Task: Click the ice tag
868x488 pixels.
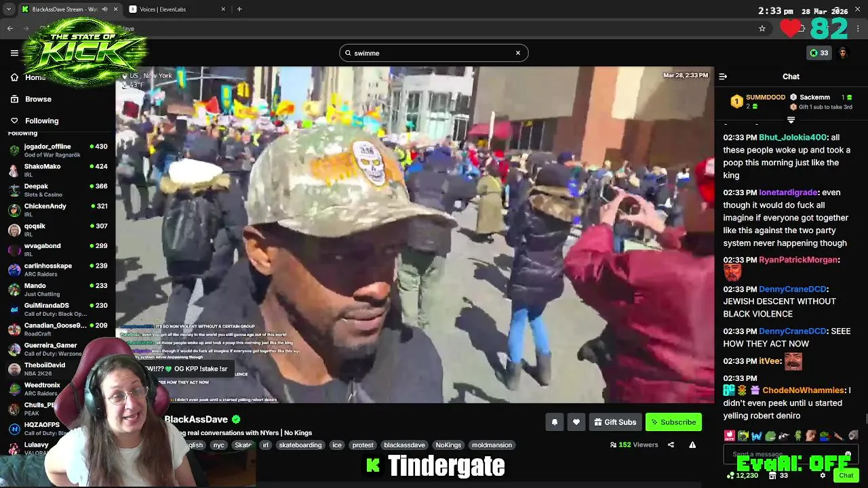Action: (x=337, y=445)
